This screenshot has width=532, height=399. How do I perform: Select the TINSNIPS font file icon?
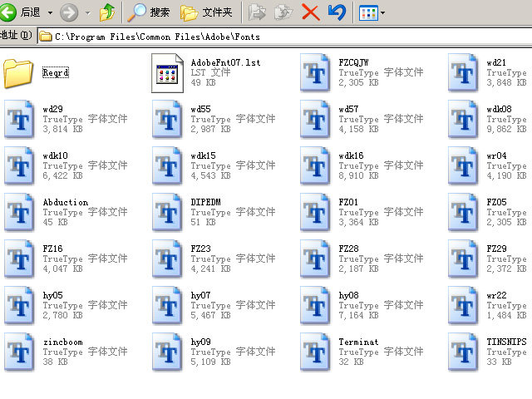coord(463,352)
